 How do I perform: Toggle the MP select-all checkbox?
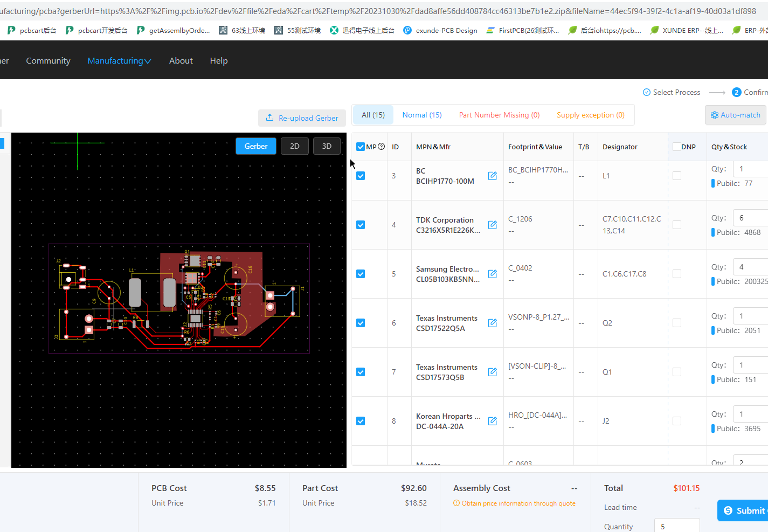pyautogui.click(x=361, y=147)
